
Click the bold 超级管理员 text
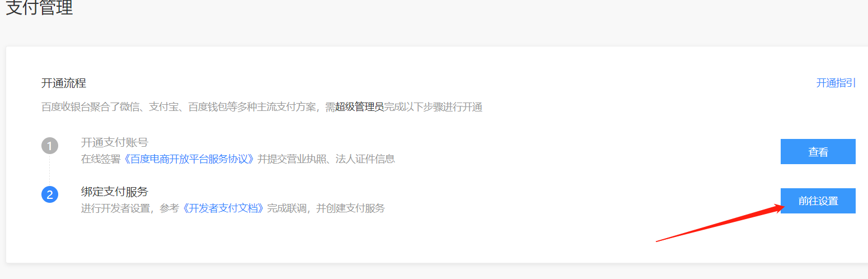pos(359,107)
